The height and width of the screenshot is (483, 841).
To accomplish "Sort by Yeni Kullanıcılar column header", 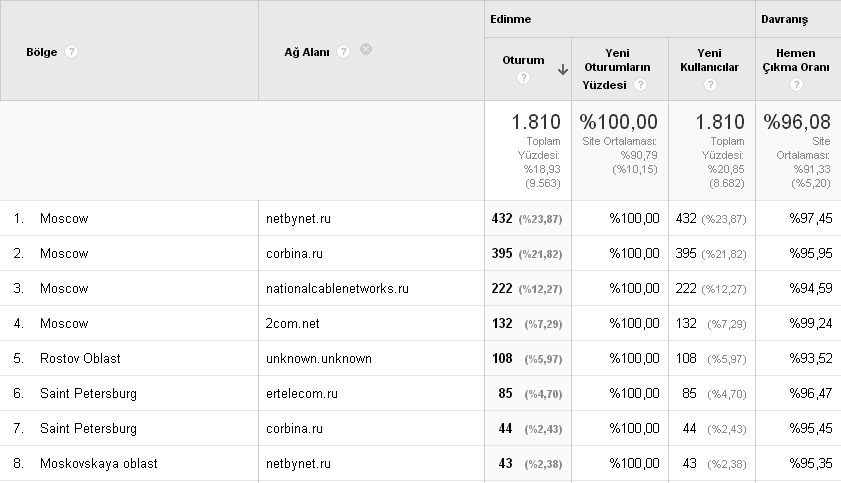I will coord(709,60).
